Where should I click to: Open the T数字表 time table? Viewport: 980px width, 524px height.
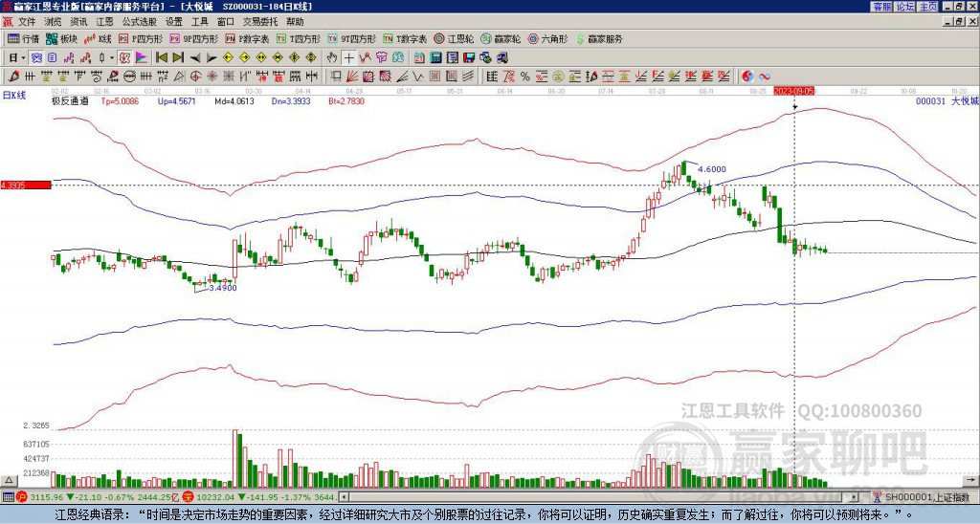click(x=405, y=38)
